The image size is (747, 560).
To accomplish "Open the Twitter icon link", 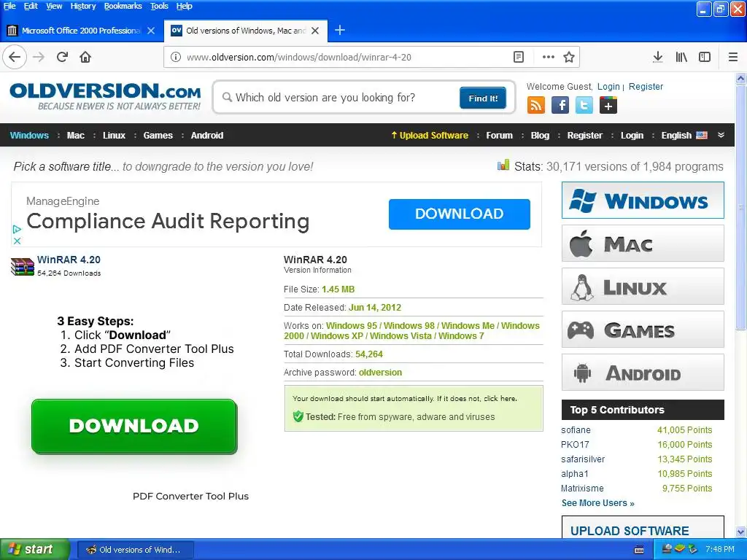I will click(x=584, y=105).
